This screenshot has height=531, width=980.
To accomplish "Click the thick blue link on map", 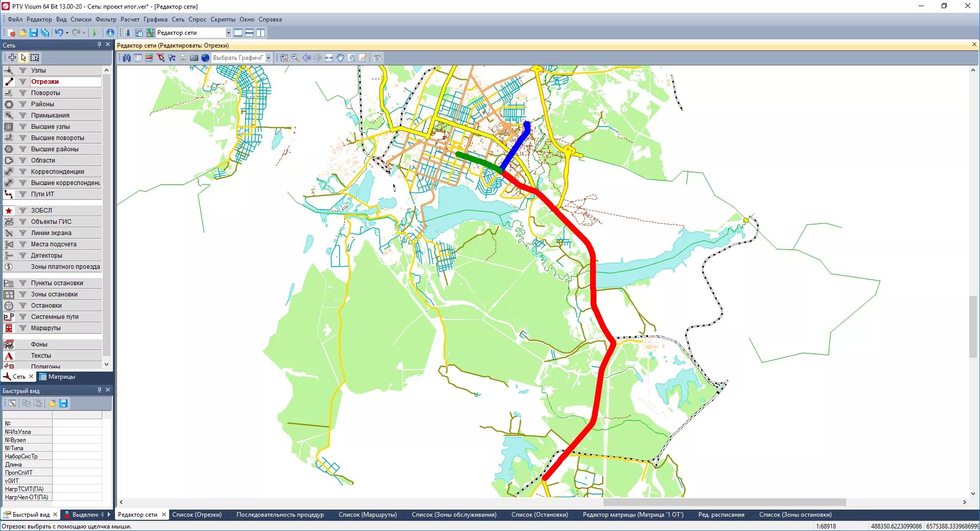I will 515,146.
